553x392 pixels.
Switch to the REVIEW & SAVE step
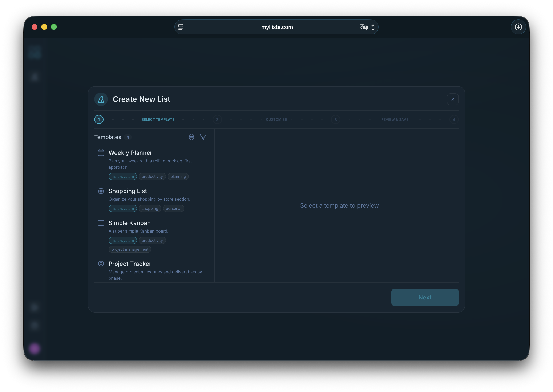pyautogui.click(x=395, y=119)
